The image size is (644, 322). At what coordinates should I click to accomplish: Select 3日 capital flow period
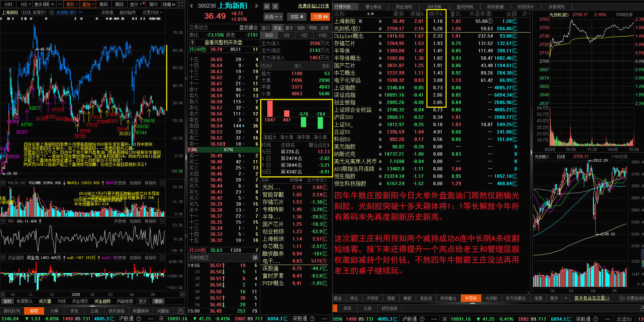pos(286,35)
